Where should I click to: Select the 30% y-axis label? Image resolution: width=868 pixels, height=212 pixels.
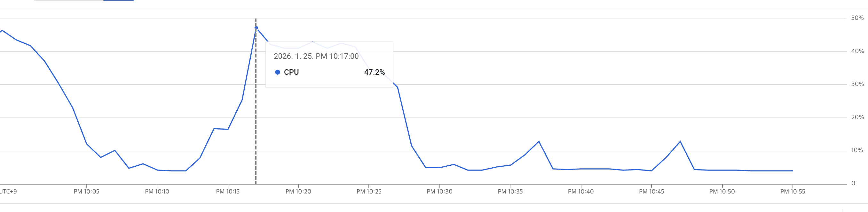(857, 84)
